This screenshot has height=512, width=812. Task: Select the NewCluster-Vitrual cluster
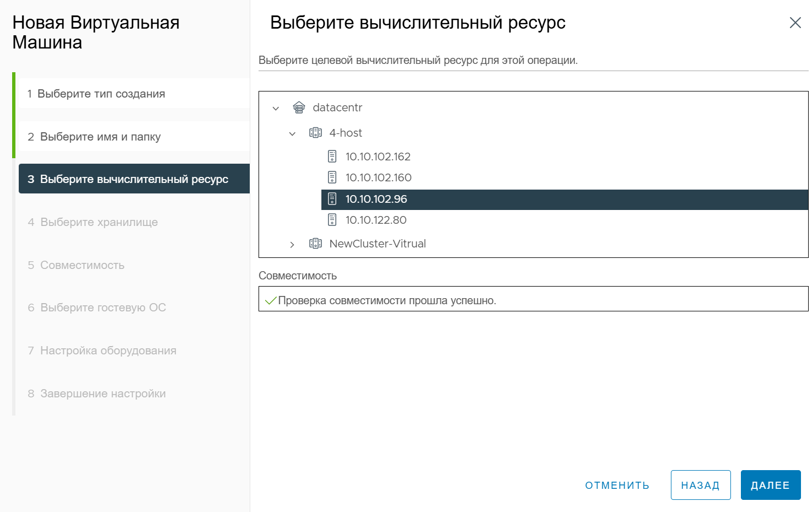378,244
